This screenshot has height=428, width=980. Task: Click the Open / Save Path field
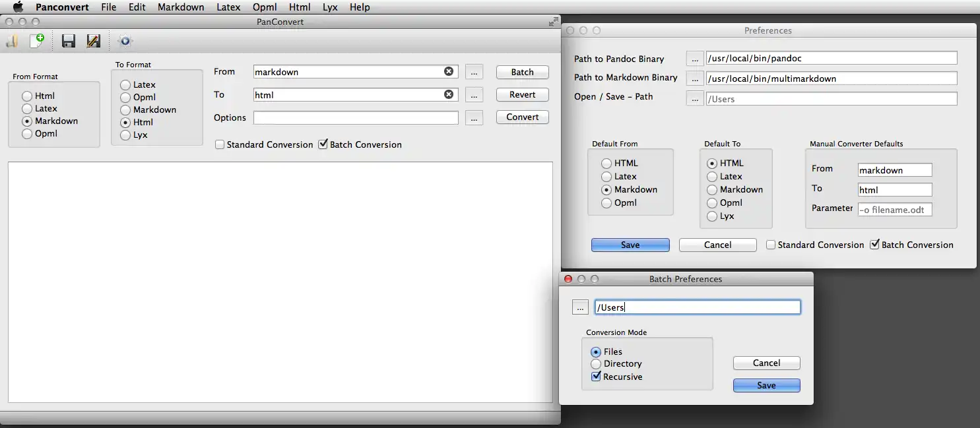pyautogui.click(x=832, y=99)
